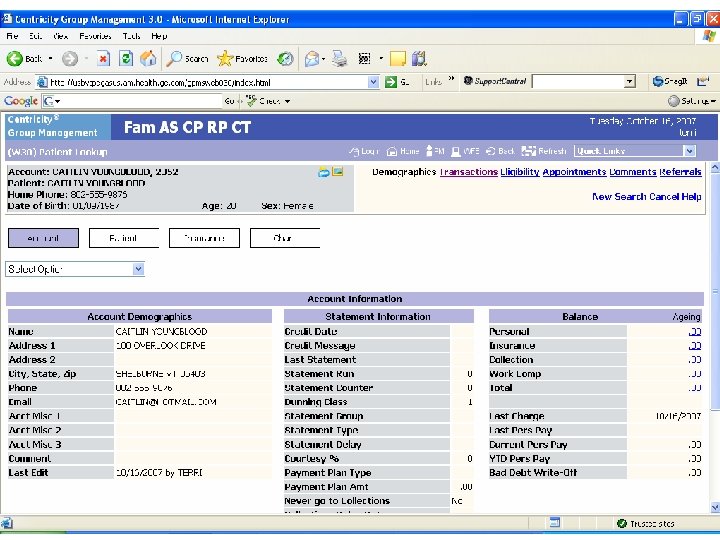Expand the Back button history dropdown arrow
This screenshot has height=540, width=720.
(x=51, y=59)
